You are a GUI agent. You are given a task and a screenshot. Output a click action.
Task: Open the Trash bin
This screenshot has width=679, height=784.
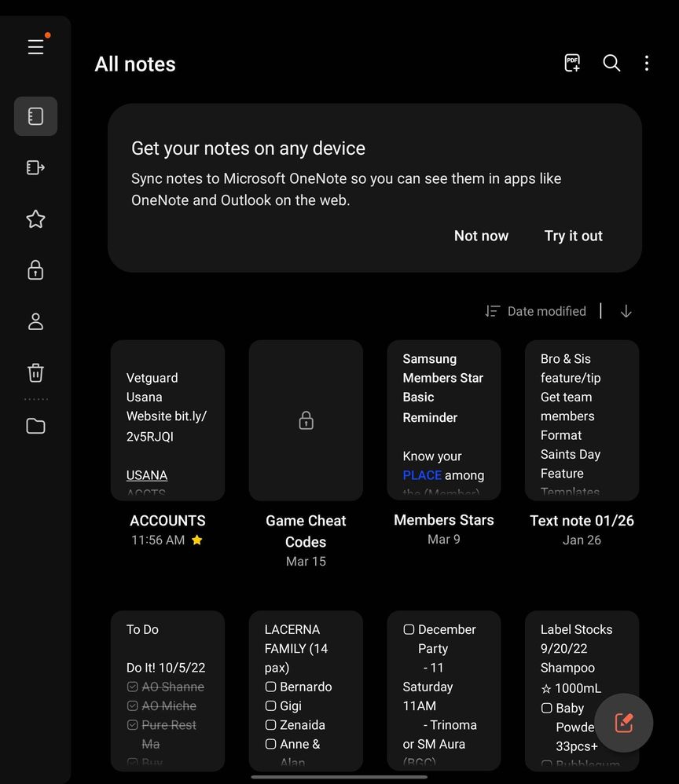[35, 372]
